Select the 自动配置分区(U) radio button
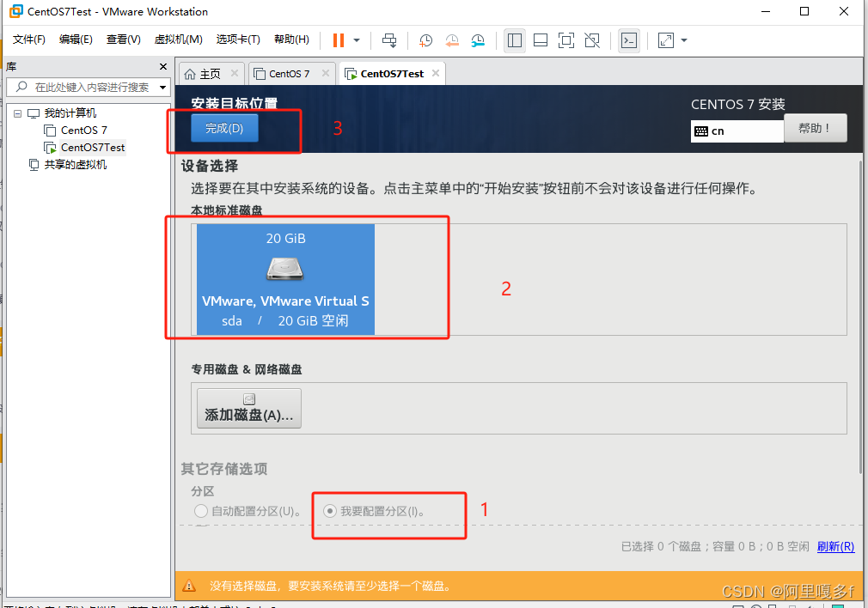The image size is (868, 608). pos(200,511)
